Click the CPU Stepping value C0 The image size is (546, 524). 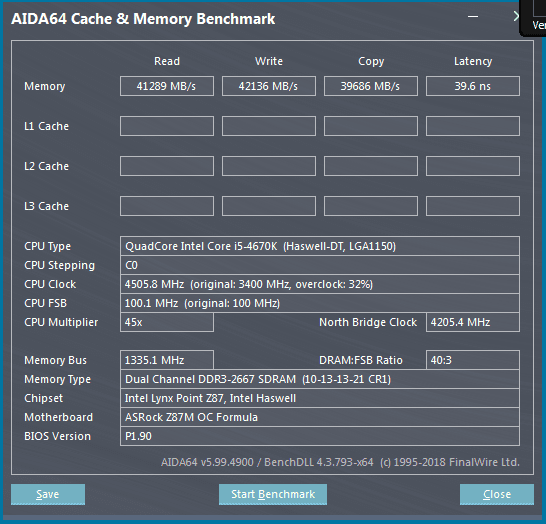tap(320, 265)
